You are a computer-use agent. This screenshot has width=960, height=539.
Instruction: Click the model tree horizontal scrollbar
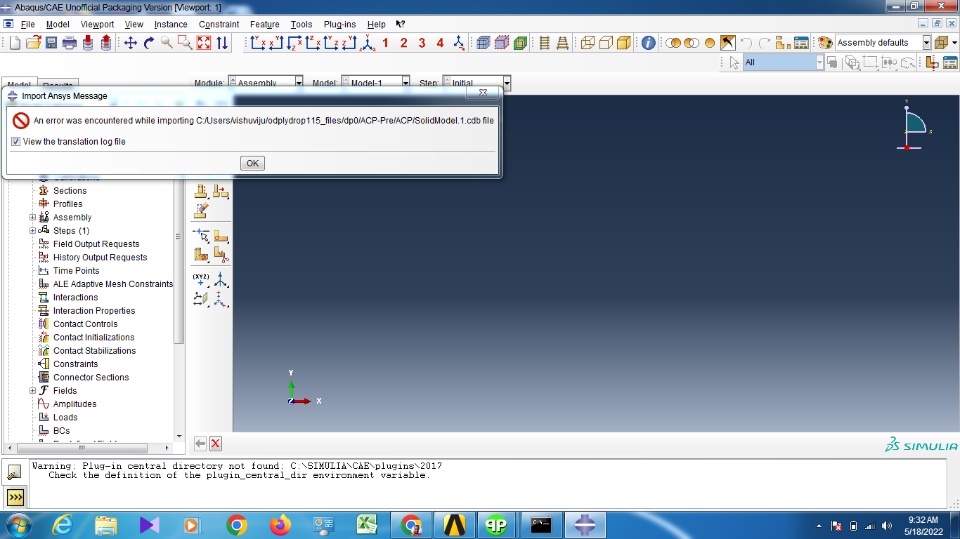pyautogui.click(x=82, y=448)
